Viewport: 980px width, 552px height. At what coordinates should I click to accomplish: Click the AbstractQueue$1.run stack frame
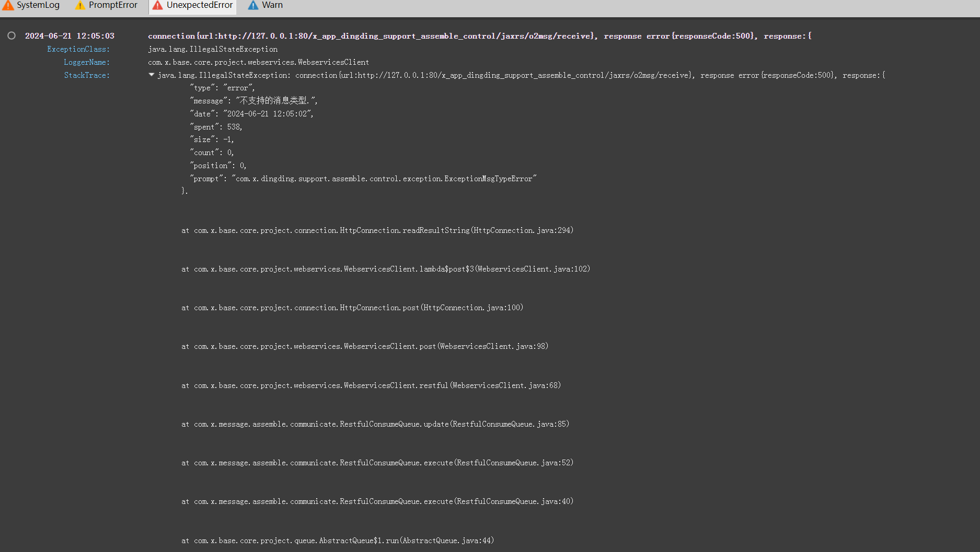pyautogui.click(x=338, y=541)
